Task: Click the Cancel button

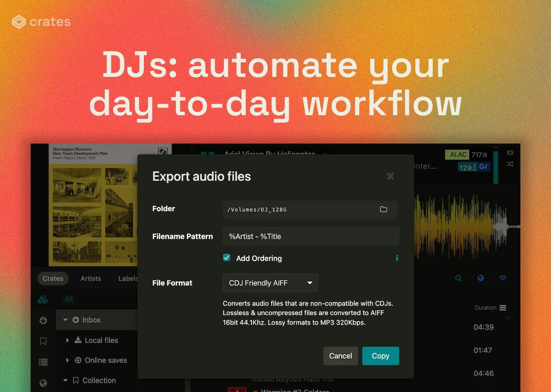Action: [x=341, y=356]
